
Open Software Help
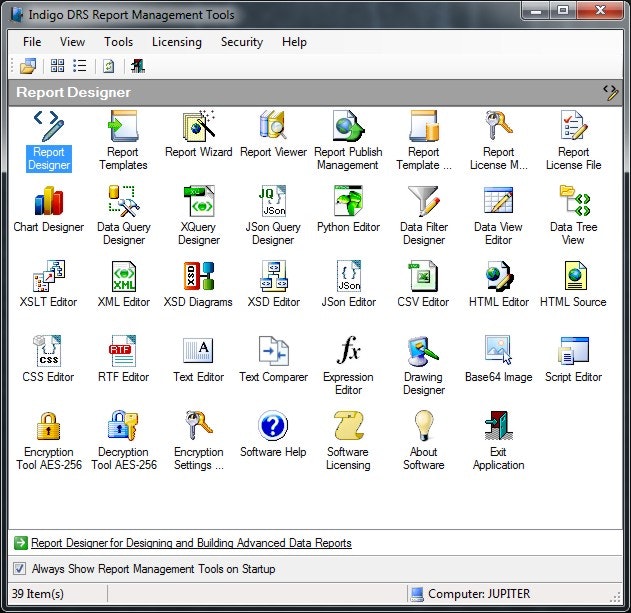(273, 434)
